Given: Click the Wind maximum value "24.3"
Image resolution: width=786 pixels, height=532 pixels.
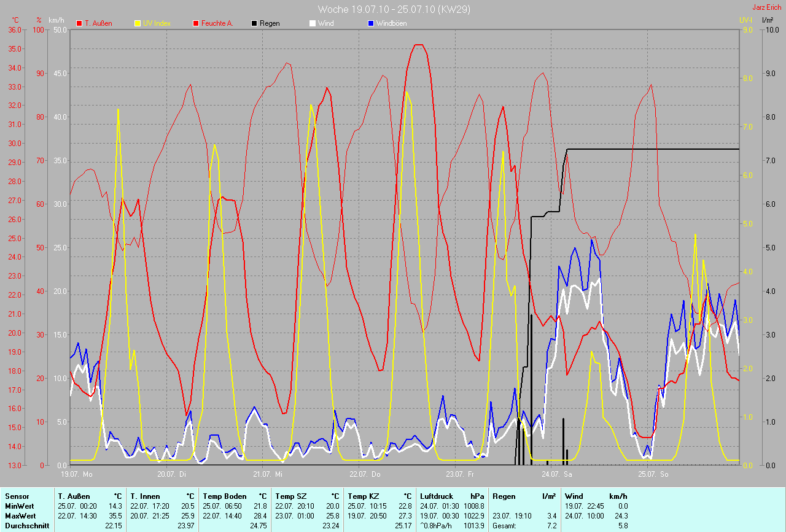Looking at the screenshot, I should tap(620, 516).
